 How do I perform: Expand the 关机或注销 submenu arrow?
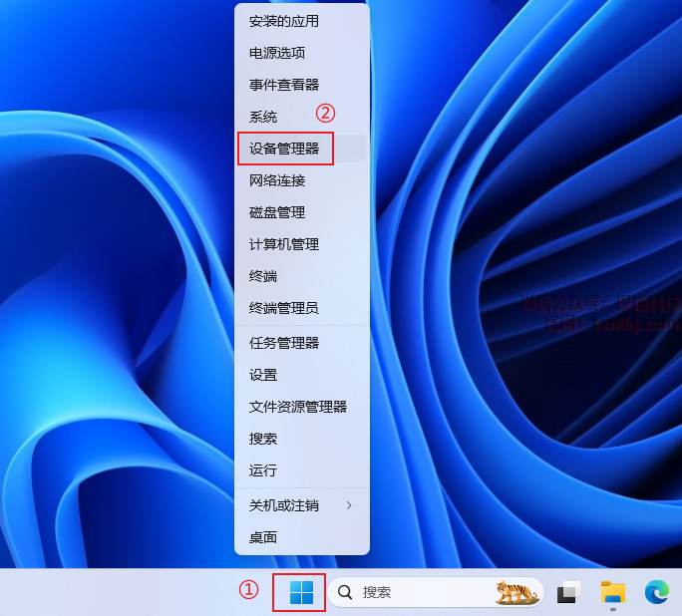(x=349, y=505)
